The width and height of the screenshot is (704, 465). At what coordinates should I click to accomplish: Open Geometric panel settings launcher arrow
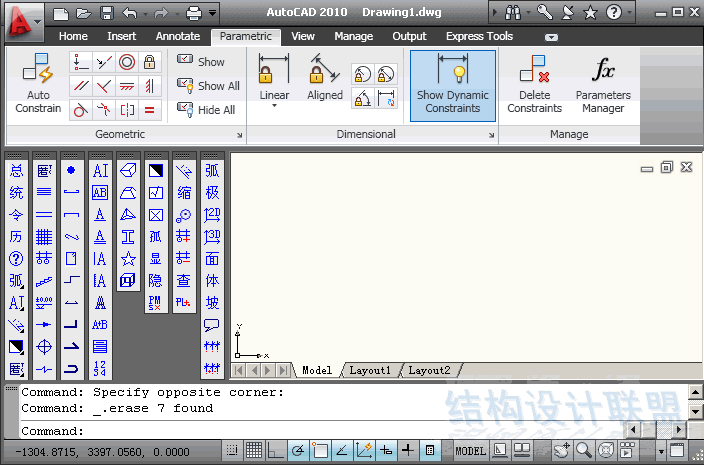(240, 135)
